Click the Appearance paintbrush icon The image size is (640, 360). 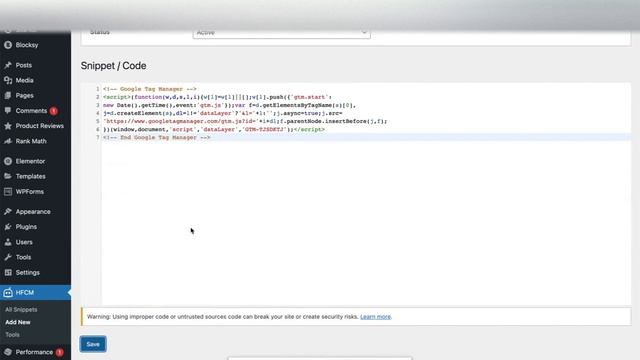(8, 211)
